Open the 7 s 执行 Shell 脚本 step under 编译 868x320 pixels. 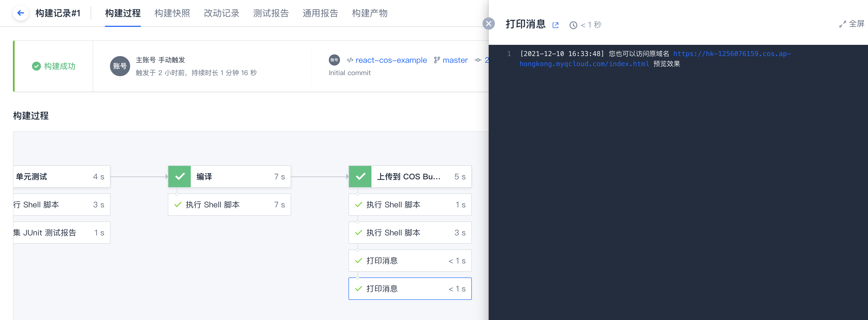(229, 204)
